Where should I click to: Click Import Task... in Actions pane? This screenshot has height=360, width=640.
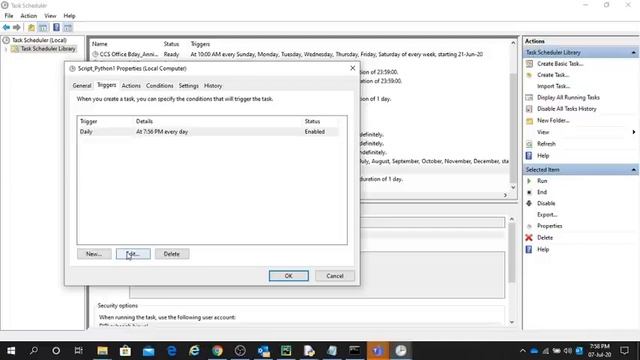pos(553,86)
